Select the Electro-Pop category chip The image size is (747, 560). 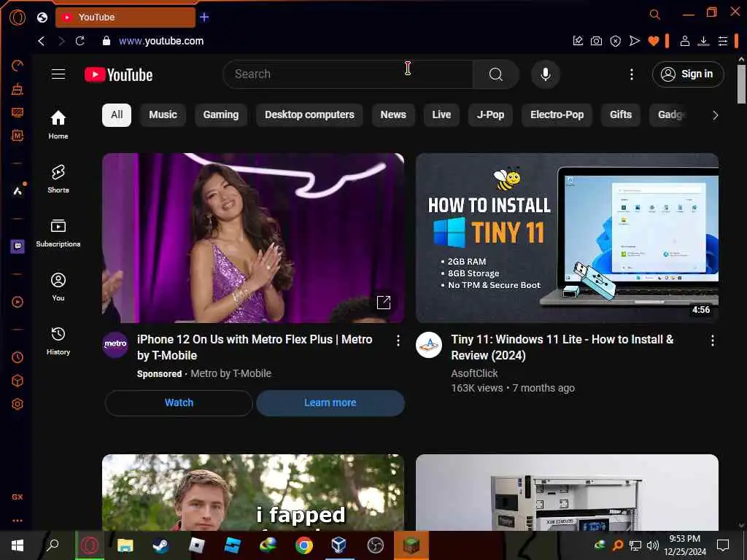pos(557,114)
